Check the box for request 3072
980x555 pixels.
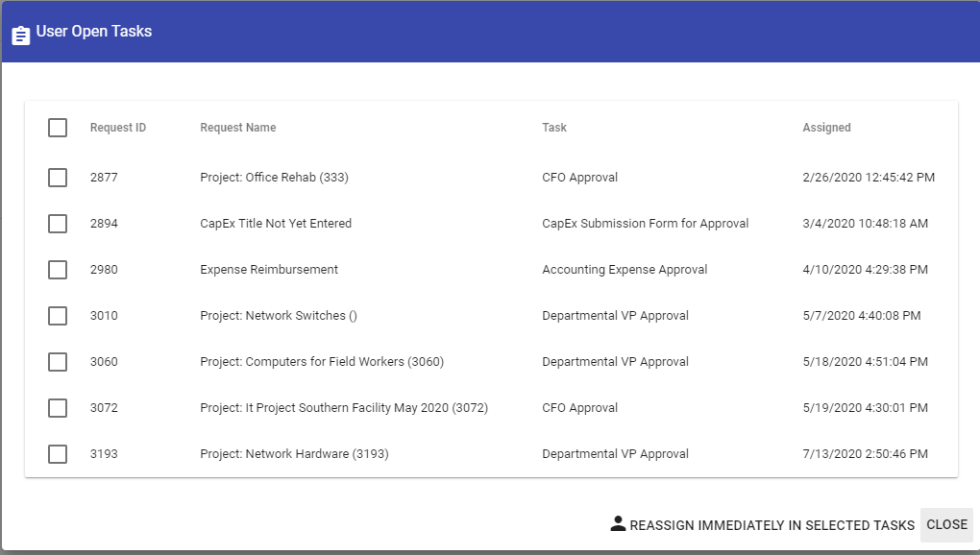(x=58, y=408)
